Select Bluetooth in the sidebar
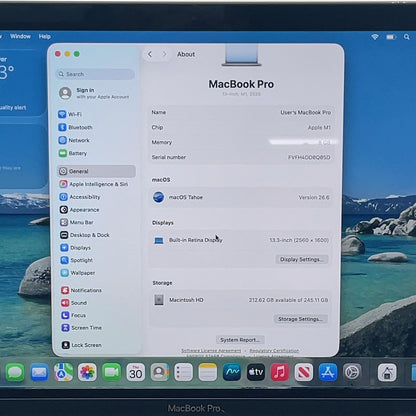 click(x=76, y=127)
